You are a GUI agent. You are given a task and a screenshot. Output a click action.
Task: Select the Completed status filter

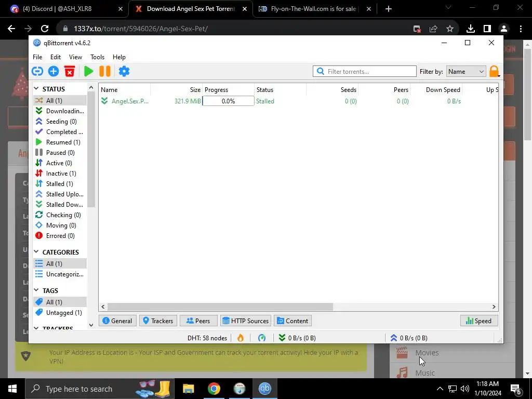click(x=60, y=131)
